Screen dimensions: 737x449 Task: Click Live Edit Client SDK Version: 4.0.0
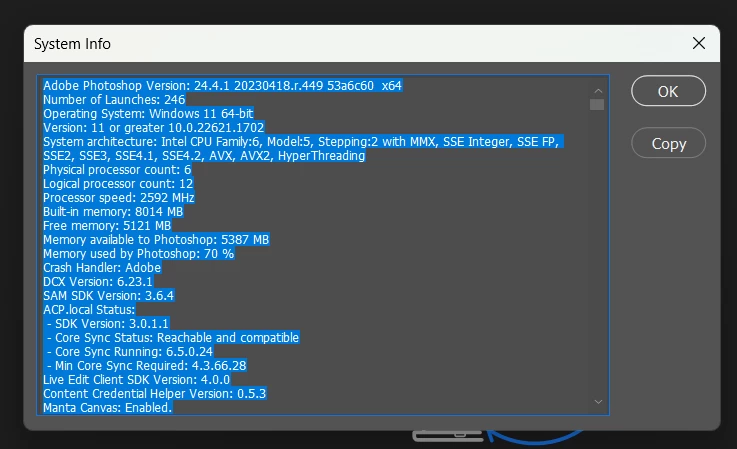coord(137,379)
